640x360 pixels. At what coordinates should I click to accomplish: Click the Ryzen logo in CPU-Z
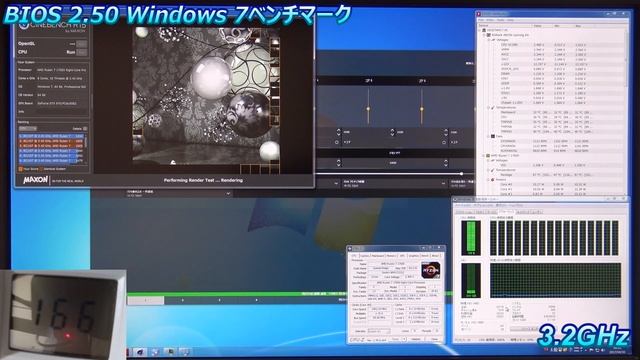(x=430, y=270)
